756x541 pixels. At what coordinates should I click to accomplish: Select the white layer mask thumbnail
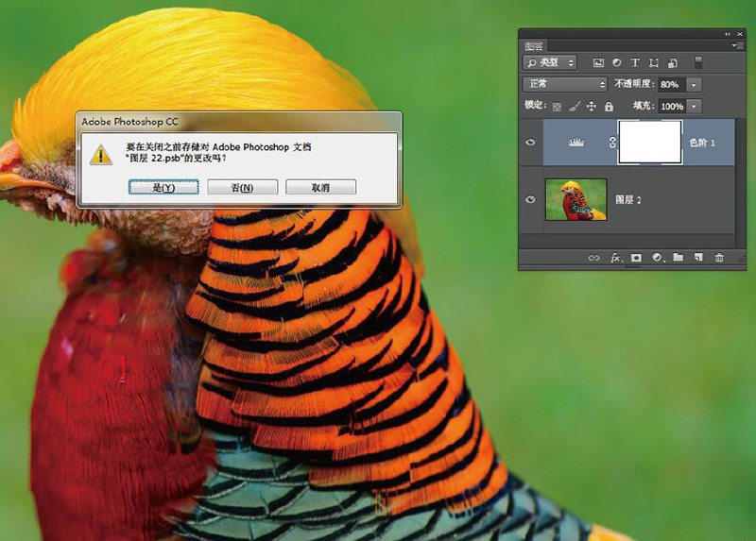649,143
